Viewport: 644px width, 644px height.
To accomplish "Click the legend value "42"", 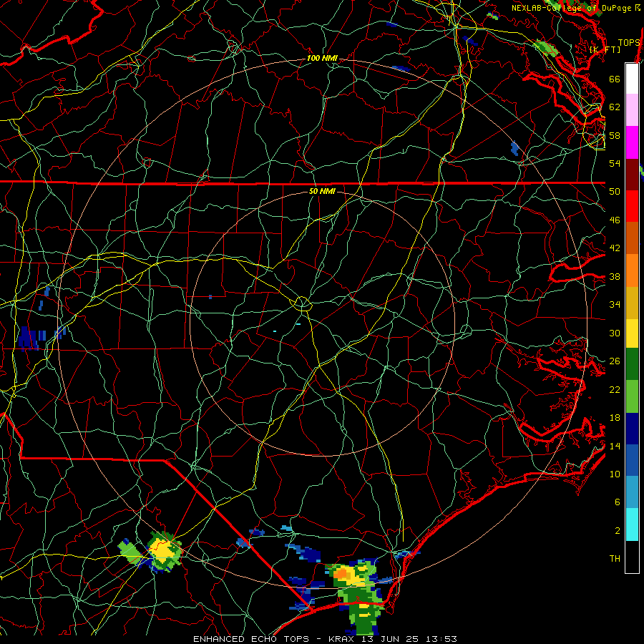I will [x=615, y=248].
